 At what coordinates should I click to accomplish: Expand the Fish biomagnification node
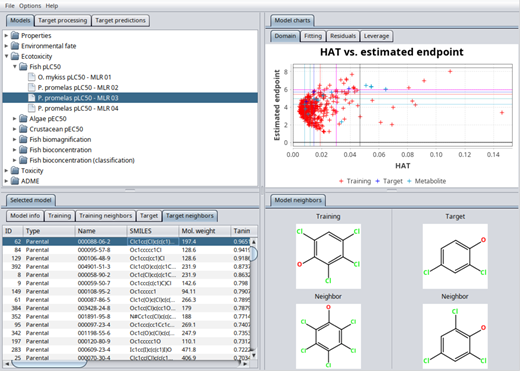pos(15,139)
